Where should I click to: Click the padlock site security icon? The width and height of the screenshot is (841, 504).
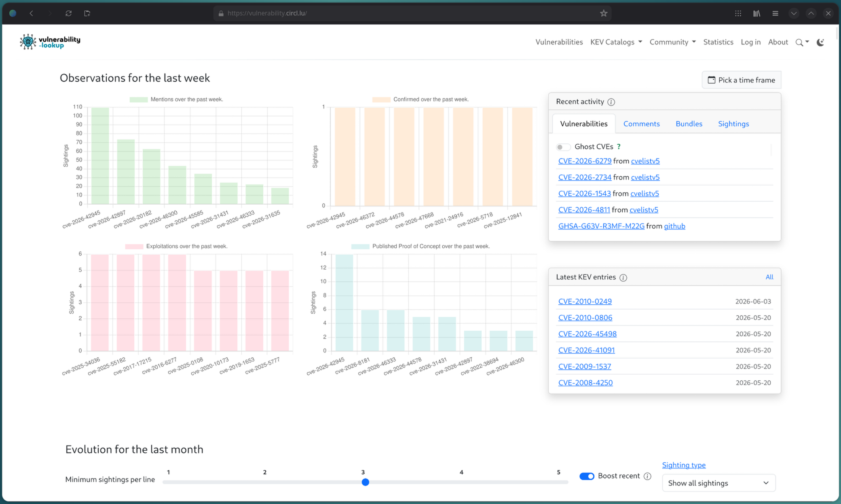(221, 13)
